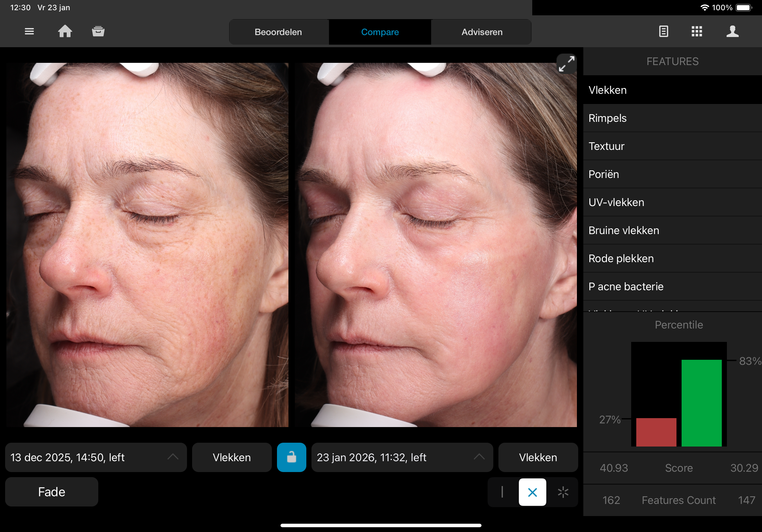Image resolution: width=762 pixels, height=532 pixels.
Task: Open the archive box icon
Action: pos(98,32)
